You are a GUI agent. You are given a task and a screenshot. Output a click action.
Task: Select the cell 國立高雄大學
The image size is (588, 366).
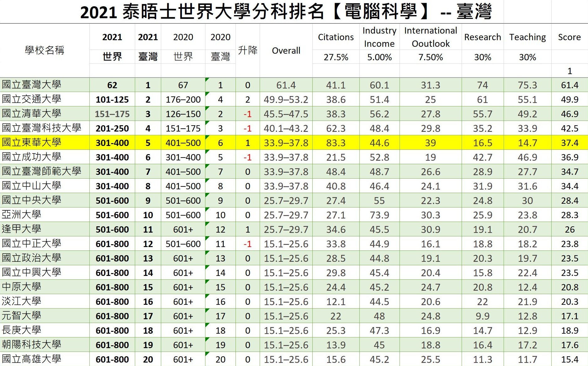pos(45,359)
